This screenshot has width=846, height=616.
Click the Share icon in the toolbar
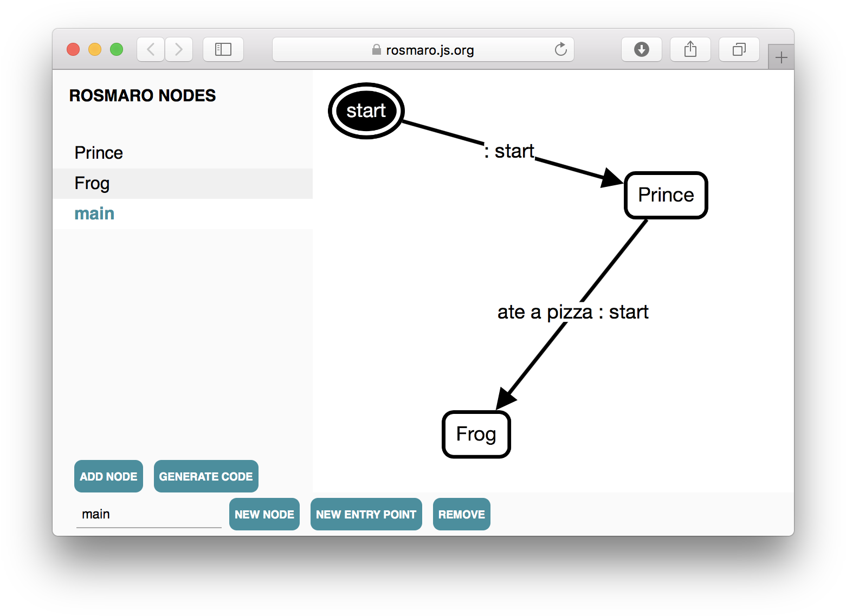690,50
